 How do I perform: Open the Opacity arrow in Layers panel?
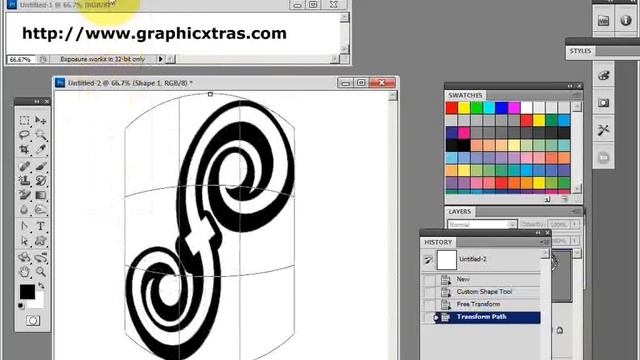pyautogui.click(x=575, y=224)
